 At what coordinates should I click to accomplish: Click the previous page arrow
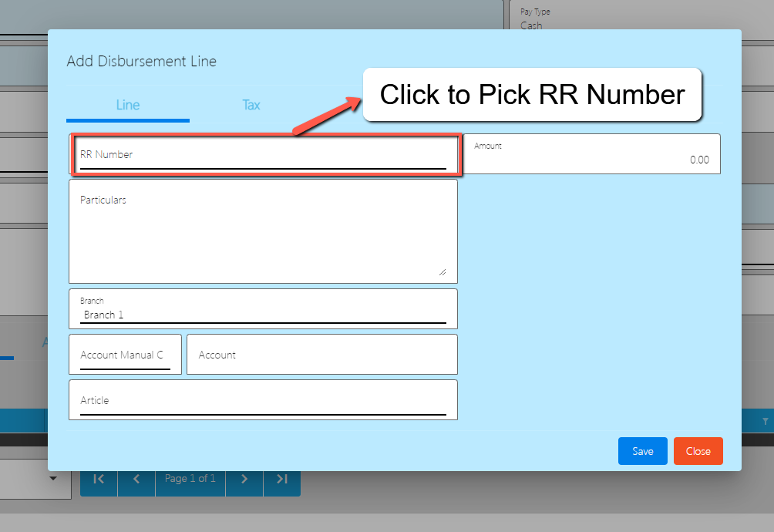point(136,479)
